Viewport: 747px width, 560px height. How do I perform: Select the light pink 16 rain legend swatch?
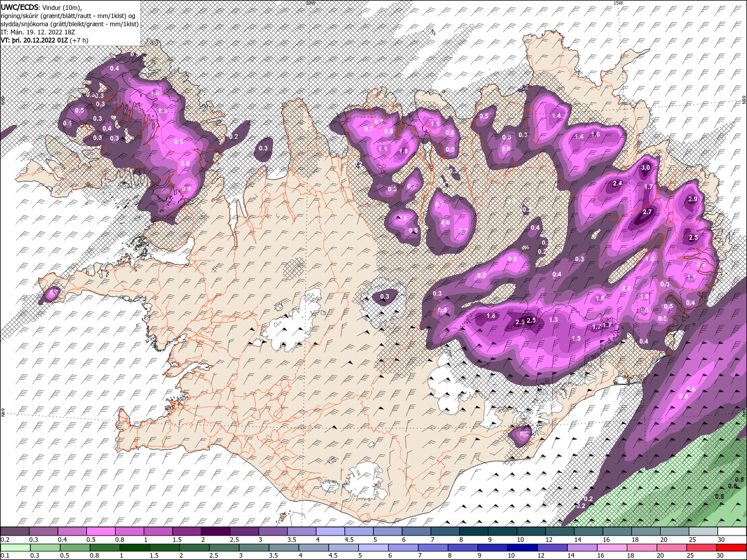click(x=613, y=548)
